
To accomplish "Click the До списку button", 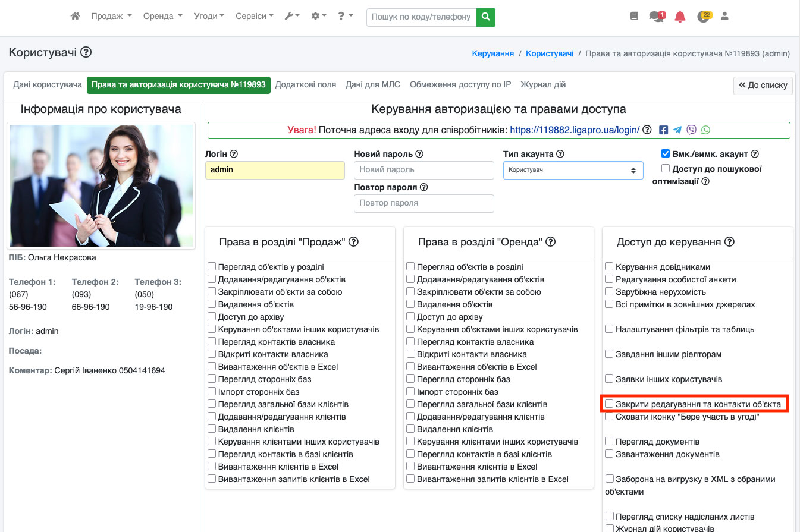I will (x=763, y=86).
